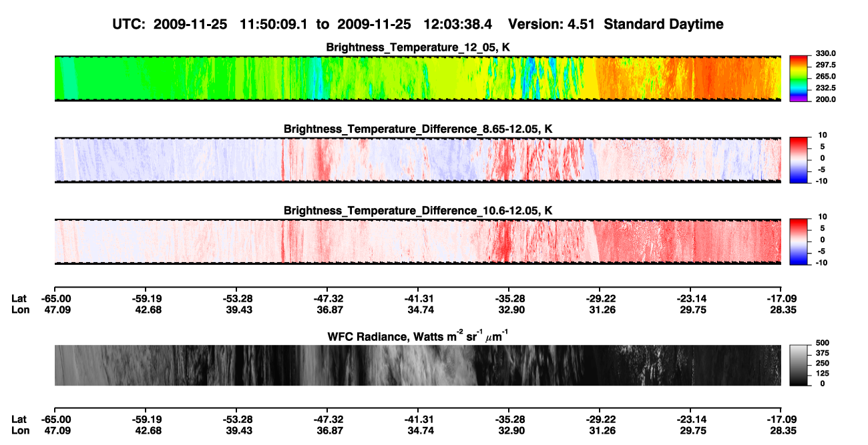
Task: Click the blue-red colorbar beside the 10.6-12.05 panel
Action: tap(799, 240)
